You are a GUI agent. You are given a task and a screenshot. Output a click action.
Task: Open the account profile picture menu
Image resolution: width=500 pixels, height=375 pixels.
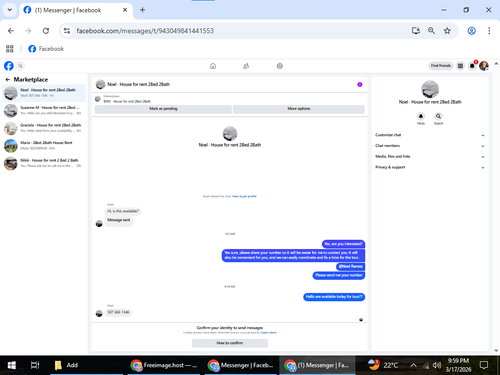484,66
